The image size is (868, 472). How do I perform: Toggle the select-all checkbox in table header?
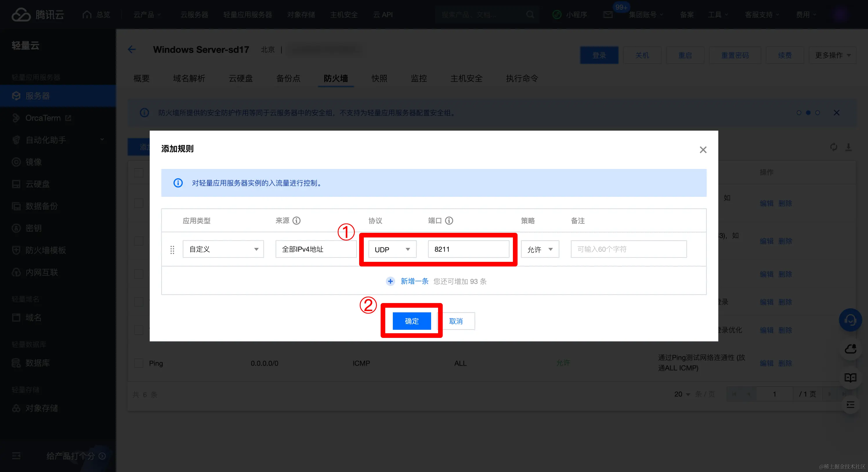pos(138,173)
